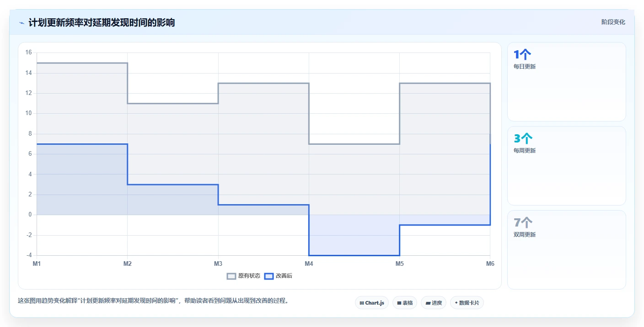Screen dimensions: 644x327
Task: Click the 阶段变化 label in header
Action: click(x=613, y=22)
